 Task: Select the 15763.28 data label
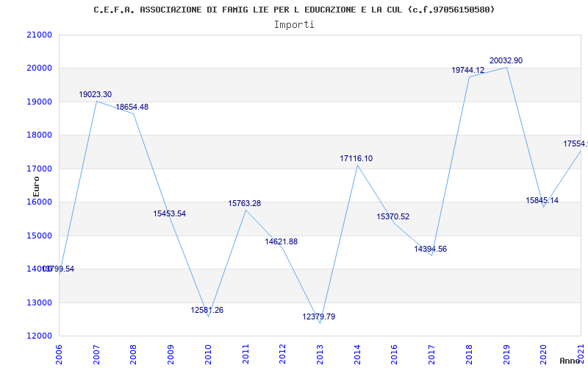click(245, 204)
